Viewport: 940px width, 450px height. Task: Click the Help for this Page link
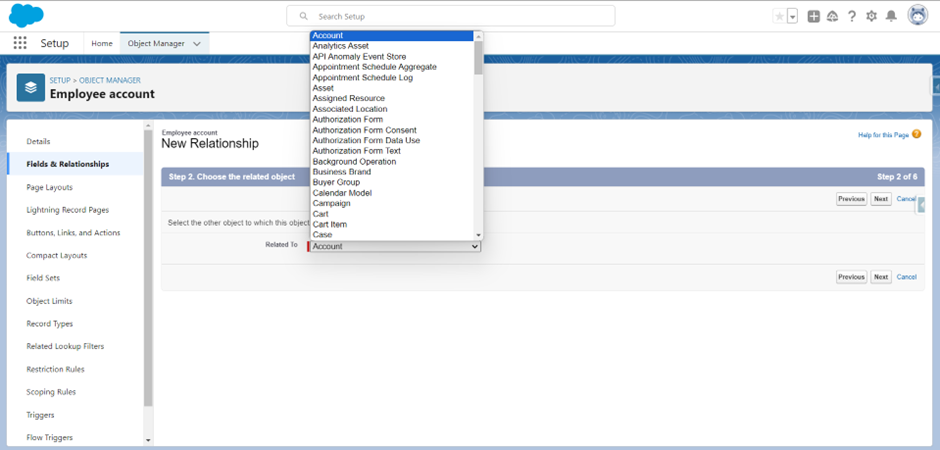[883, 135]
